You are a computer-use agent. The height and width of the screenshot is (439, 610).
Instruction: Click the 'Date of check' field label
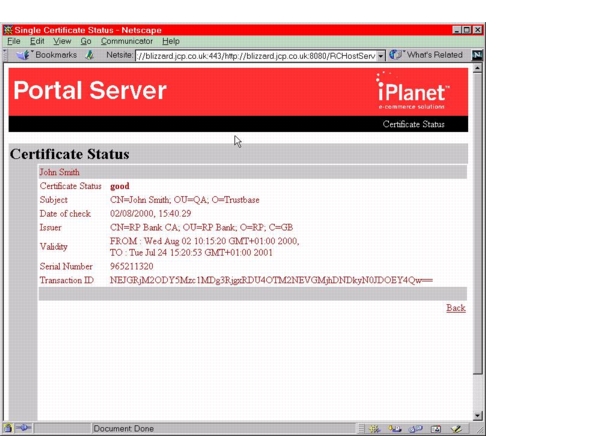coord(65,214)
